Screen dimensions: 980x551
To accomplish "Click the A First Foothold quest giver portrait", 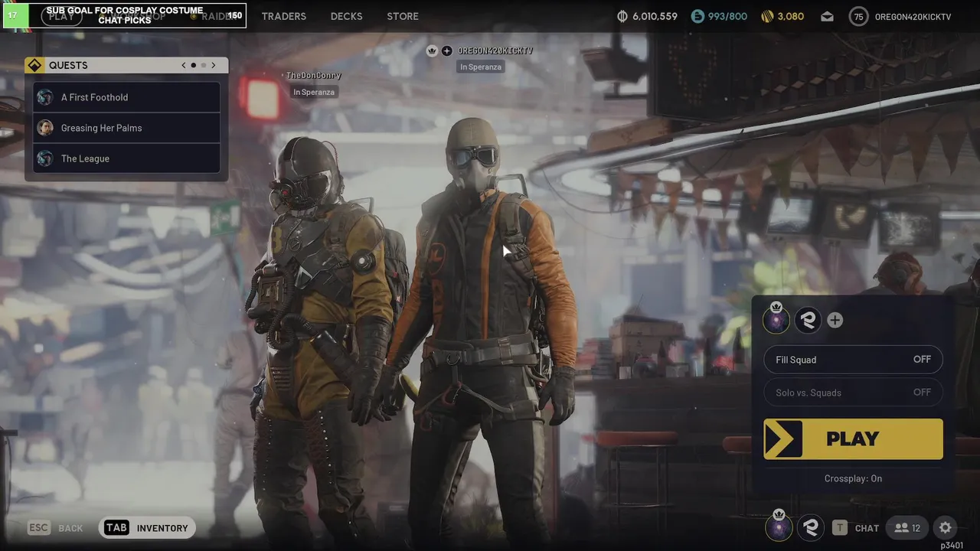I will tap(45, 97).
